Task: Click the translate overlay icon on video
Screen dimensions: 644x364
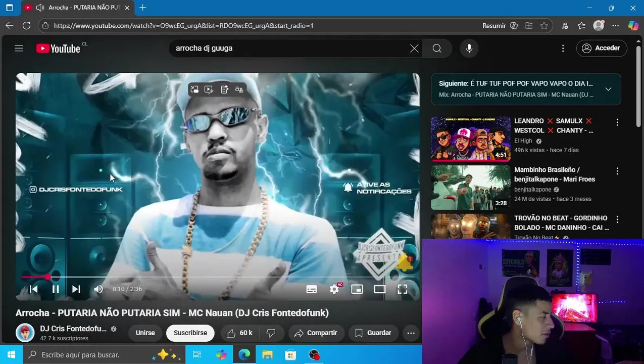Action: pos(239,89)
